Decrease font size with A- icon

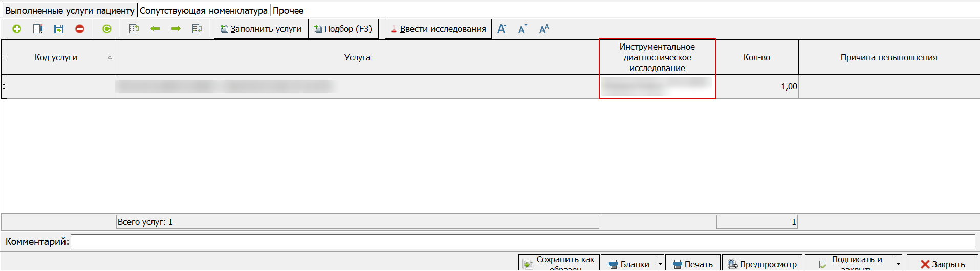(522, 29)
